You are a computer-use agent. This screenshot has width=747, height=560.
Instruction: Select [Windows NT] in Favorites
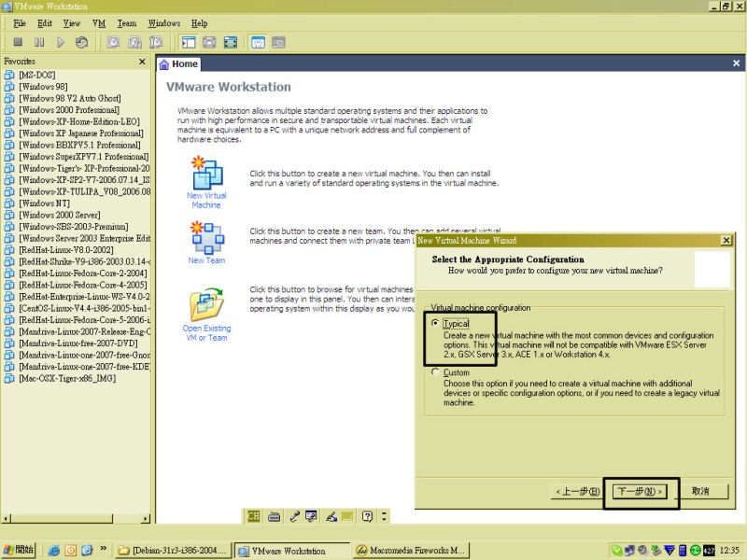point(44,203)
